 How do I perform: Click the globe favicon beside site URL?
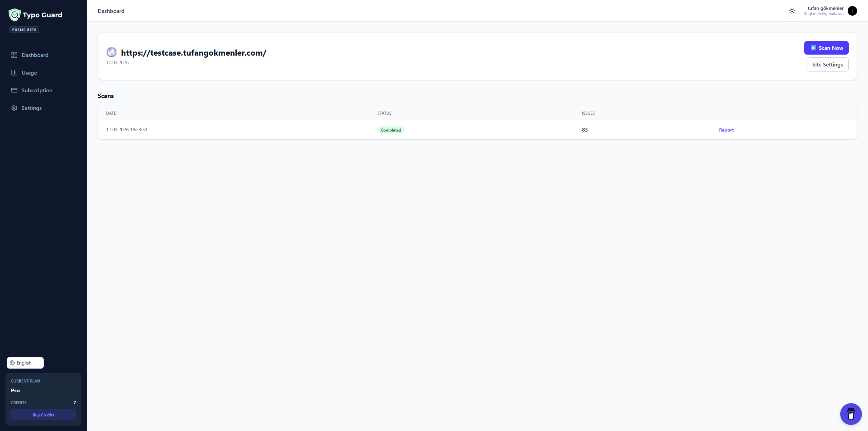click(112, 52)
